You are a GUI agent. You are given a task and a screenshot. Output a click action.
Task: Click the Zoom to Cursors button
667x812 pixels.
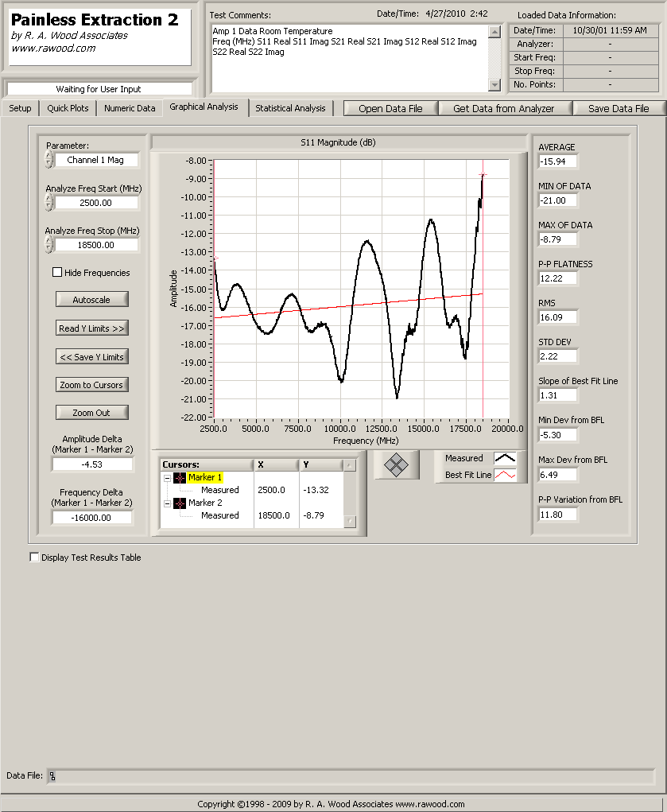tap(91, 385)
